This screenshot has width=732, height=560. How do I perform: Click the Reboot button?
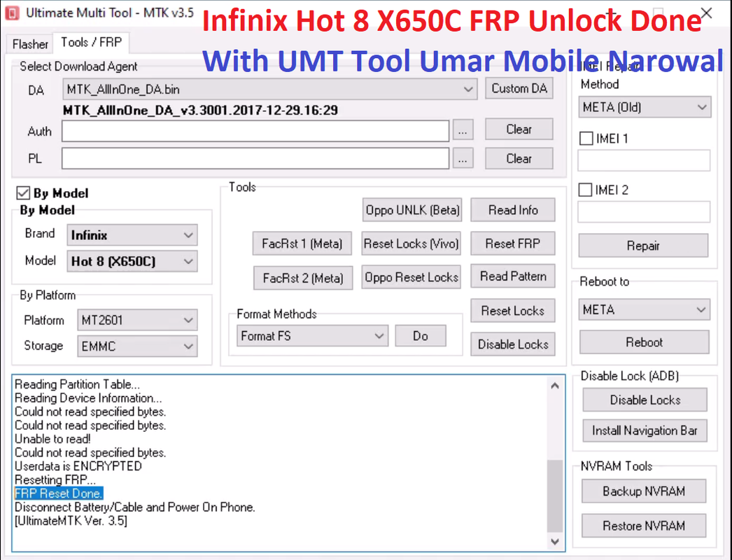click(645, 342)
